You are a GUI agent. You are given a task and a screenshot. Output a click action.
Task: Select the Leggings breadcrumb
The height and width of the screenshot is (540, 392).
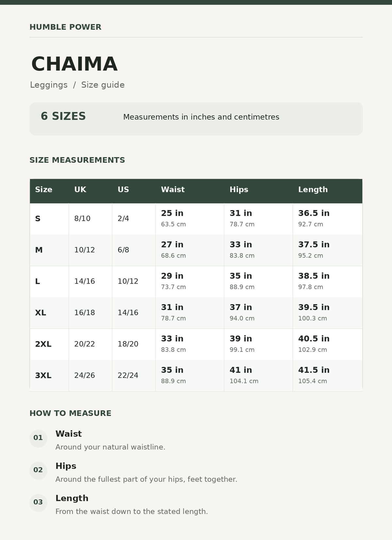[x=49, y=85]
